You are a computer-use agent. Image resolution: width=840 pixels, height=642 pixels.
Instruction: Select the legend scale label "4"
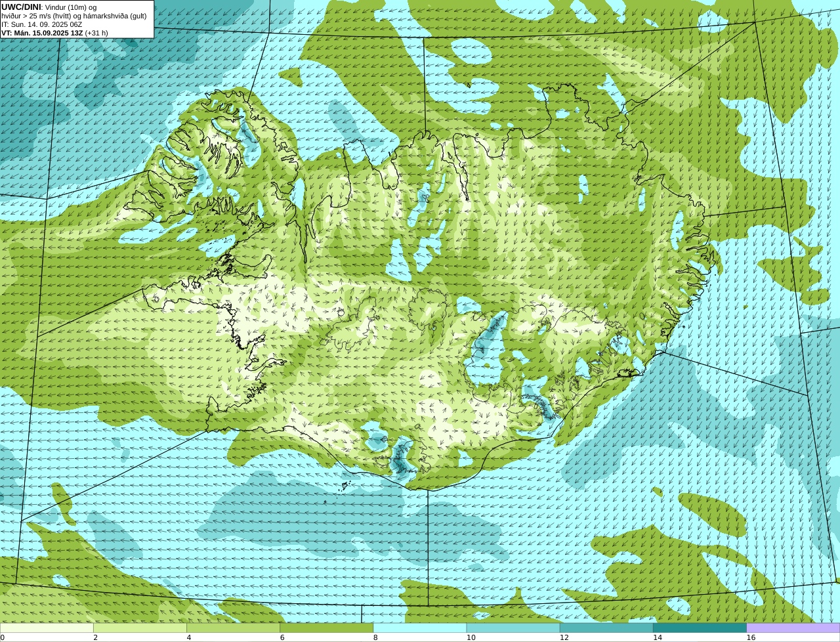pos(189,637)
